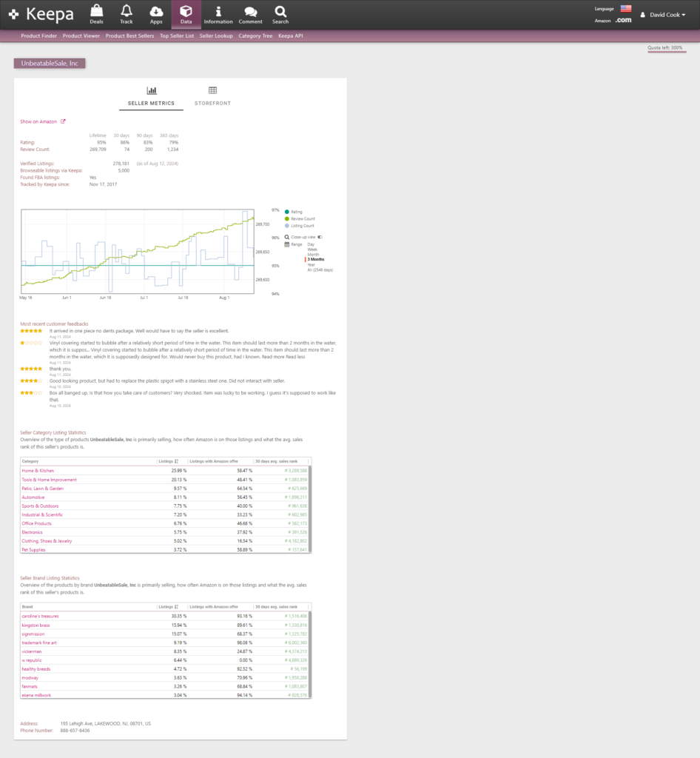Set chart range to Month
This screenshot has height=758, width=700.
313,255
